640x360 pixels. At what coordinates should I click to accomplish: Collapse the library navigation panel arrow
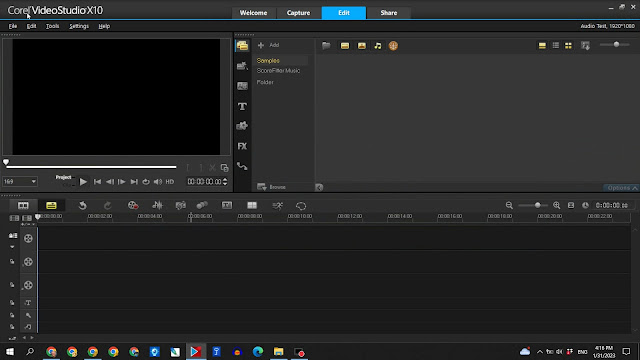319,187
